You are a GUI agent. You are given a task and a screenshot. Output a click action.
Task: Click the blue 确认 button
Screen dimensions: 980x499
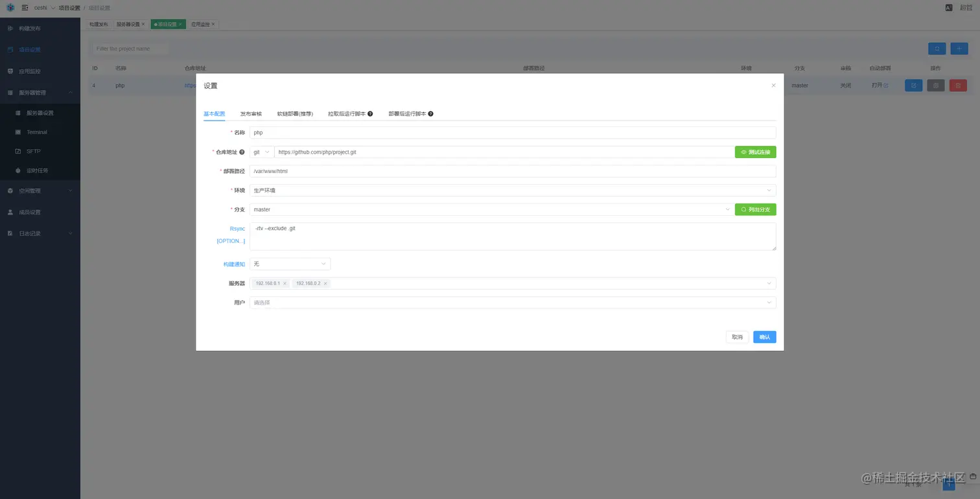click(765, 337)
